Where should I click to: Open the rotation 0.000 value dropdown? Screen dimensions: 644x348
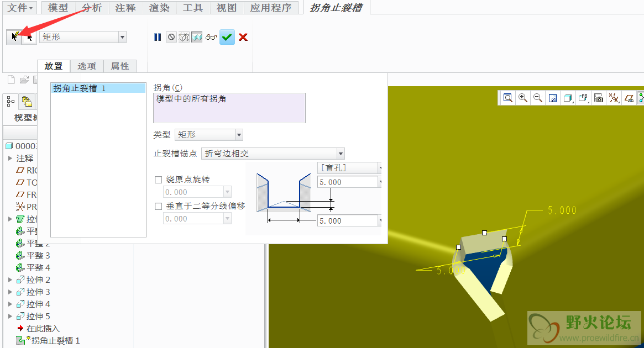pos(227,192)
